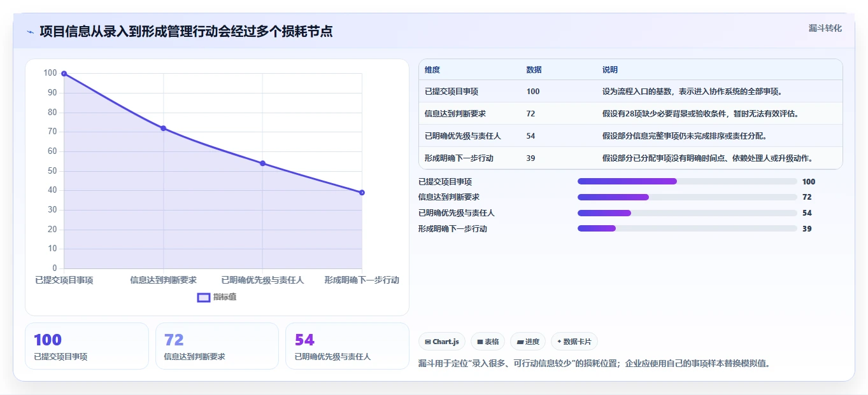Click the description starting 设为流程入口的基数

pyautogui.click(x=692, y=92)
